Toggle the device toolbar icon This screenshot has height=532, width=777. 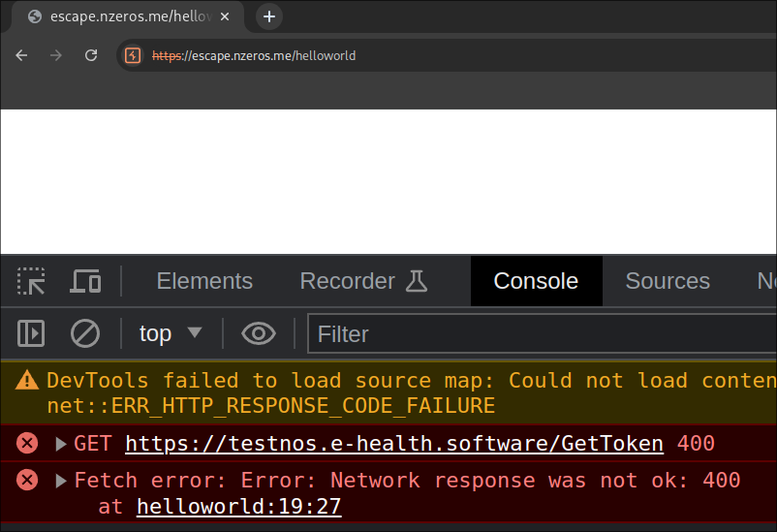(85, 282)
